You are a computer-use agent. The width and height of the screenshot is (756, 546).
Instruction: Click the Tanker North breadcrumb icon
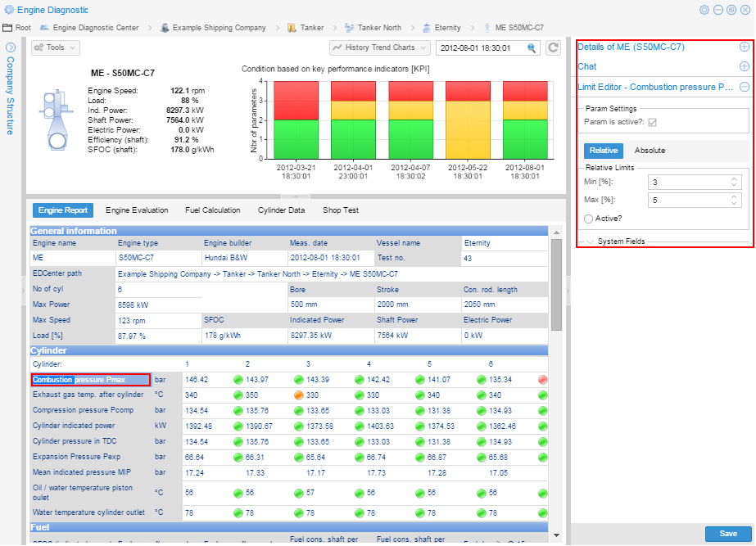tap(350, 28)
